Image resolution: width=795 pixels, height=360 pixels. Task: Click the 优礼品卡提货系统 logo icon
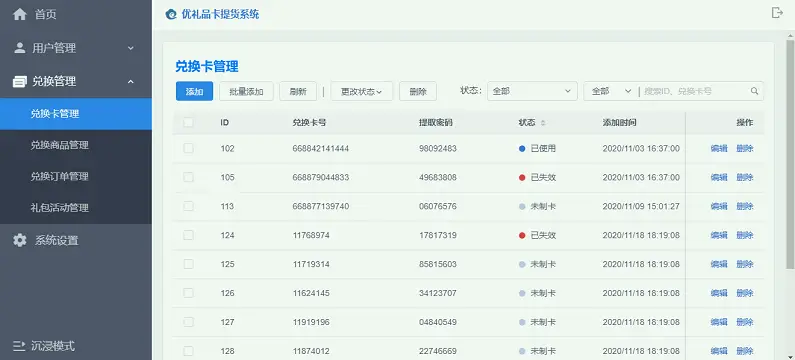[x=171, y=14]
